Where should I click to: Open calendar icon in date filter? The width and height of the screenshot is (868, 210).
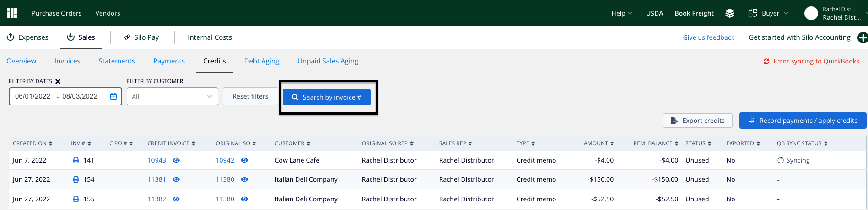[113, 96]
